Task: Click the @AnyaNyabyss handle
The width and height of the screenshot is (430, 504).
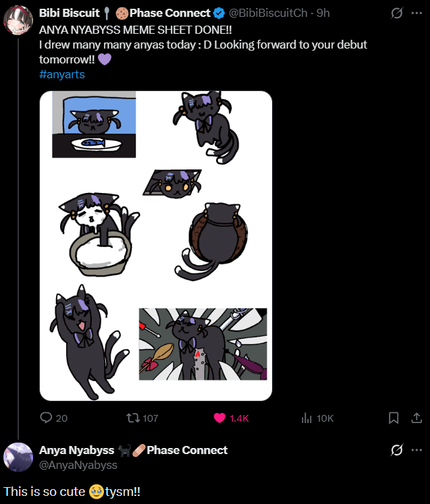Action: [78, 465]
